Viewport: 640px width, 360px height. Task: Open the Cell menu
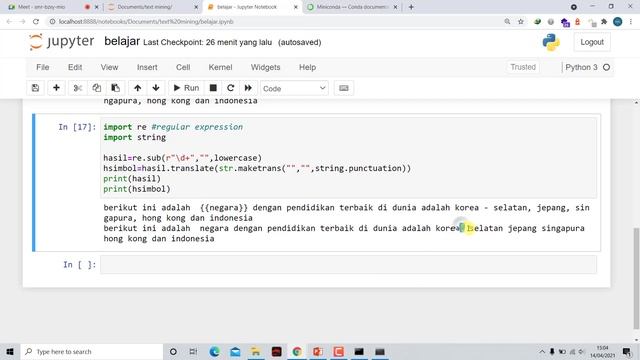click(x=183, y=67)
